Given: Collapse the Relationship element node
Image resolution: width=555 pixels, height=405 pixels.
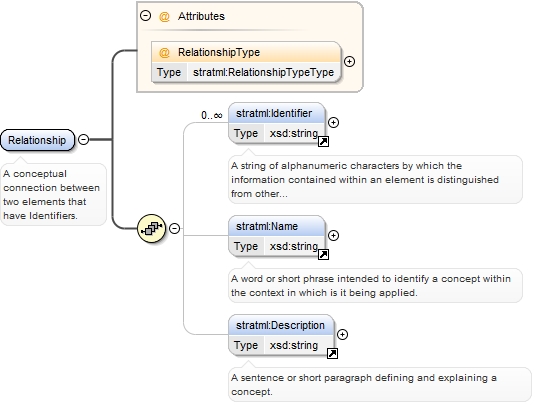Looking at the screenshot, I should coord(84,139).
